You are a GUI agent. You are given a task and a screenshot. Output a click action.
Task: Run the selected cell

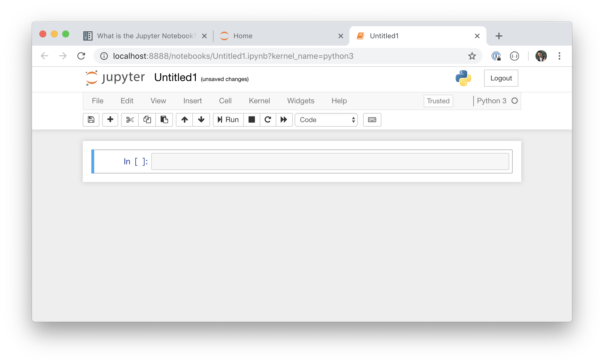227,120
